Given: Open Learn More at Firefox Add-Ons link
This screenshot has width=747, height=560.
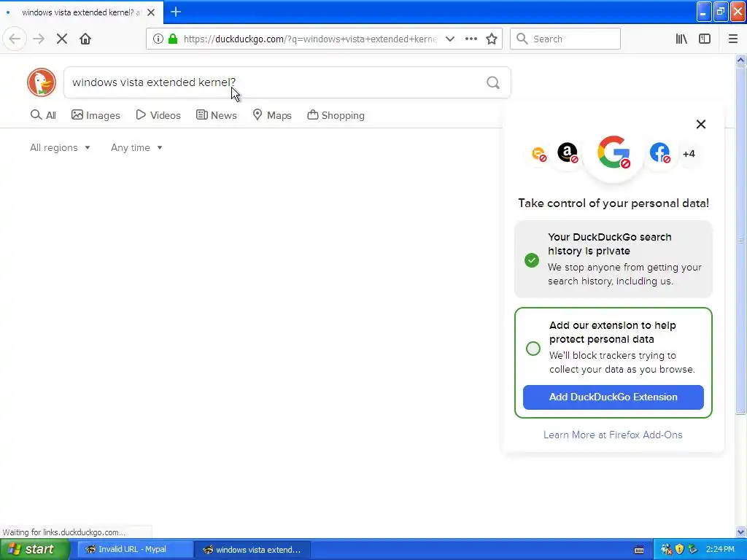Looking at the screenshot, I should 613,435.
